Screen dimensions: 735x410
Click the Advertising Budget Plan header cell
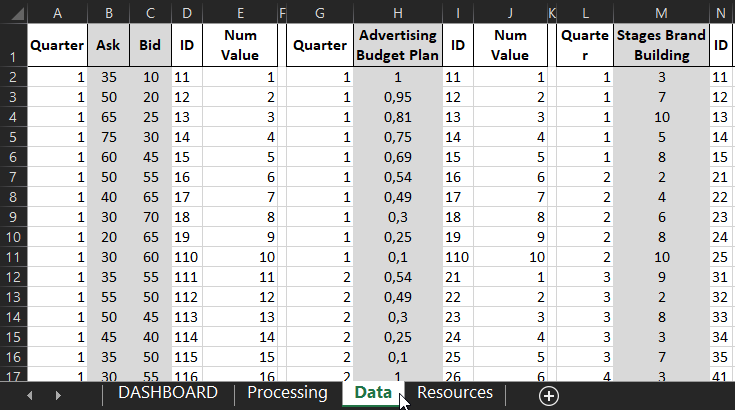398,45
